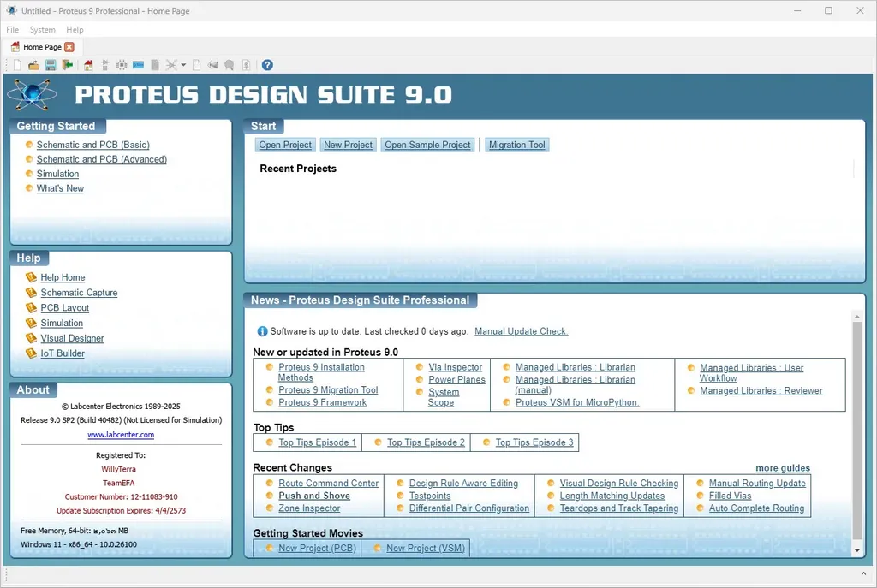This screenshot has width=877, height=588.
Task: Click the blue 3D Visualizer toolbar icon
Action: pos(138,65)
